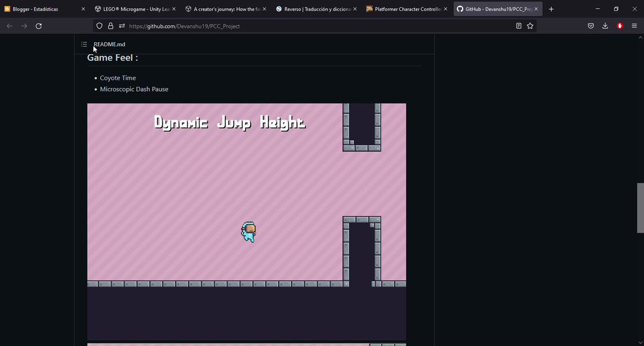Save page to Pocket icon
This screenshot has height=346, width=644.
pyautogui.click(x=591, y=26)
